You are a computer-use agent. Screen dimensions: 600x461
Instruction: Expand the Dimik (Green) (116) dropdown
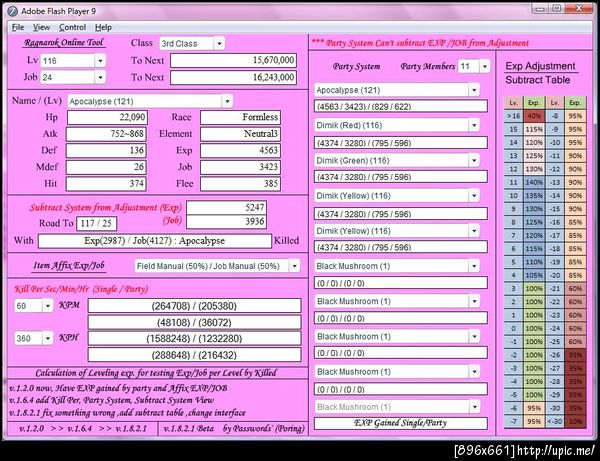tap(474, 161)
